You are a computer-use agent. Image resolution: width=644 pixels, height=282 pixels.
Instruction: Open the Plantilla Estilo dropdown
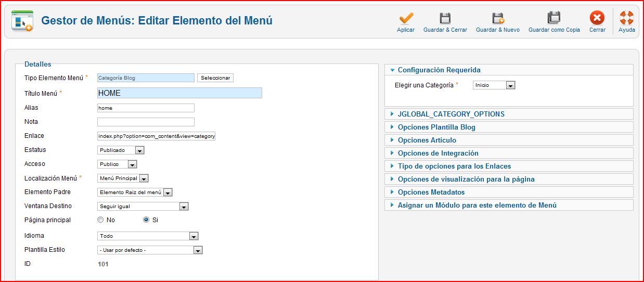coord(150,250)
